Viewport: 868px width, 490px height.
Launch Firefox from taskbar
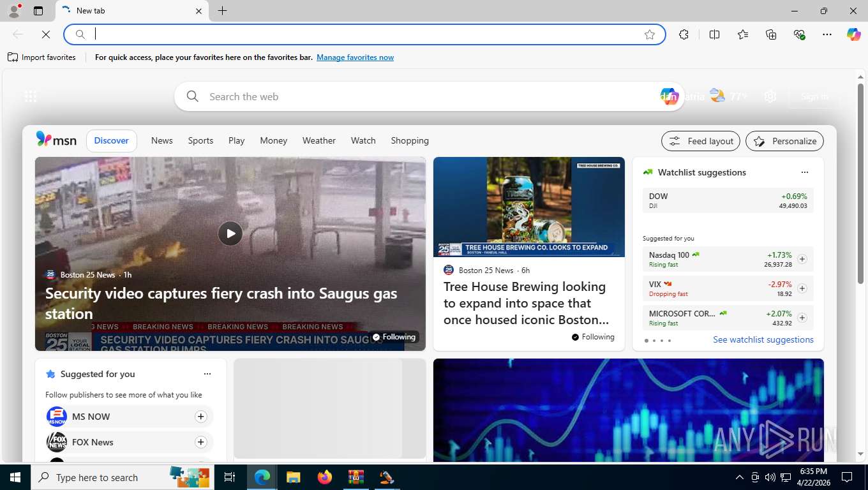coord(325,477)
